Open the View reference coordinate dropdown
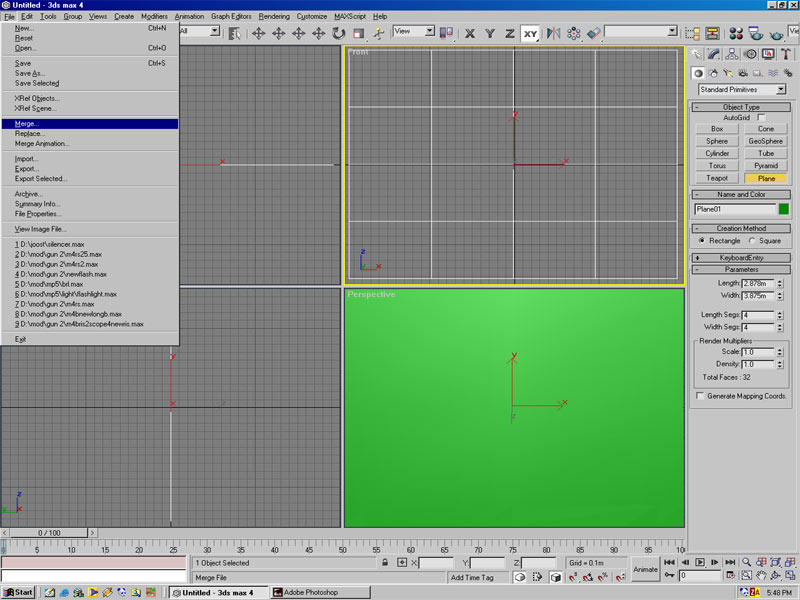Image resolution: width=800 pixels, height=600 pixels. pos(414,32)
